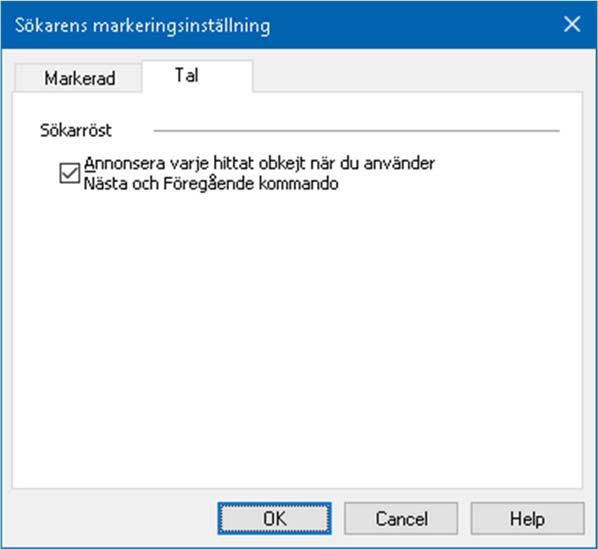Close the Sökarens markeringsinställning dialog
Image resolution: width=598 pixels, height=549 pixels.
(x=572, y=24)
